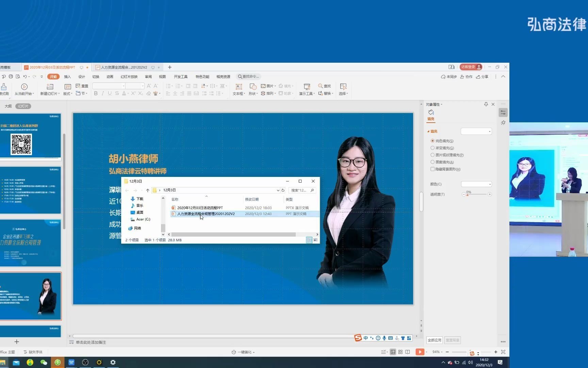The height and width of the screenshot is (368, 588).
Task: Click Sogou IME microphone voice input icon
Action: pos(384,338)
